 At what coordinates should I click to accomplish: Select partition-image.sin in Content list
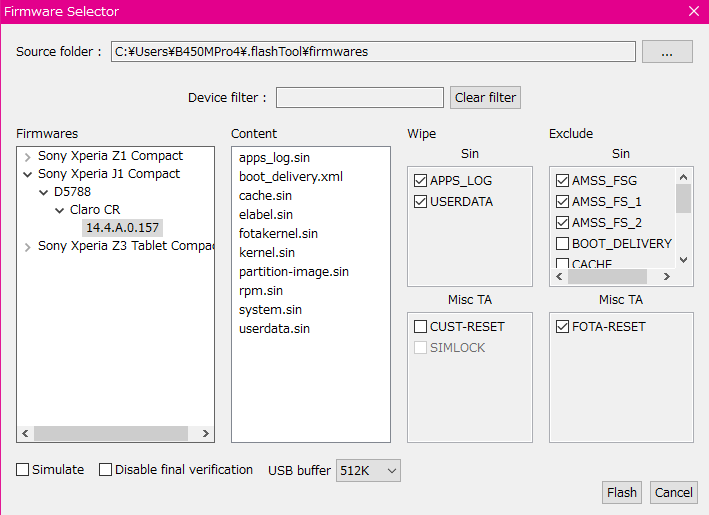294,271
